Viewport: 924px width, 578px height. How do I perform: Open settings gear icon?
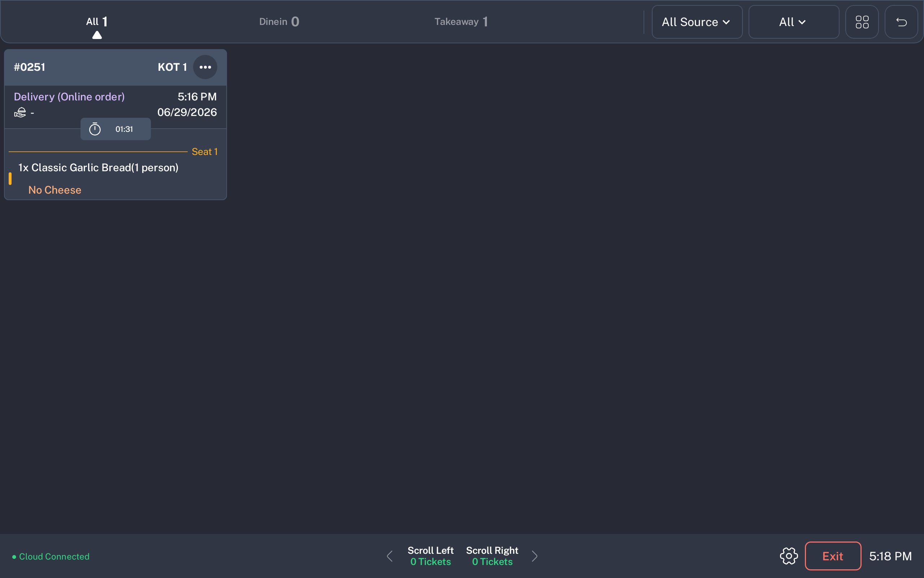(x=788, y=556)
